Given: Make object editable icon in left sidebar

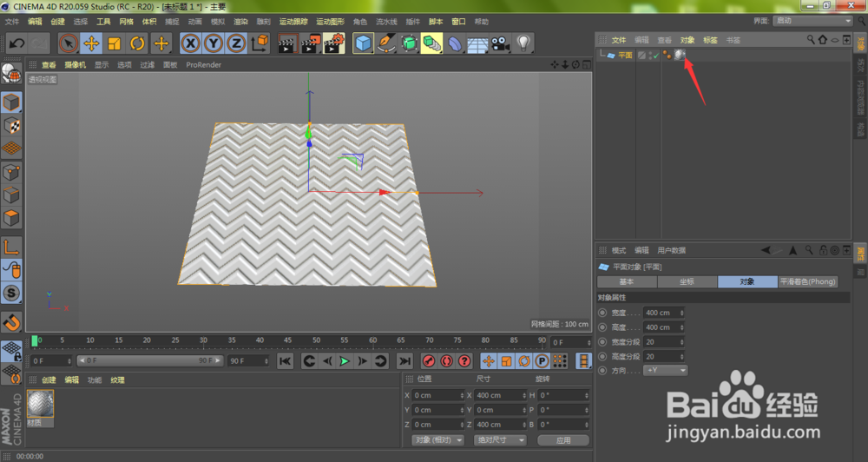Looking at the screenshot, I should pyautogui.click(x=11, y=74).
